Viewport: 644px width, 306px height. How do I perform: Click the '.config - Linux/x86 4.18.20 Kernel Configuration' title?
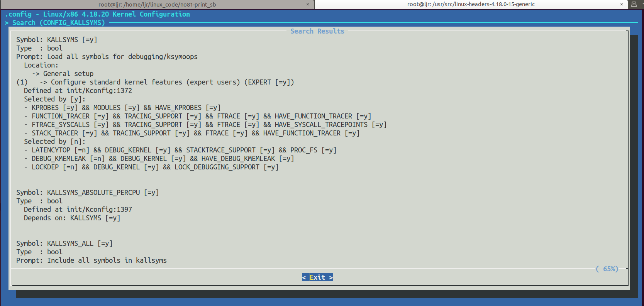click(x=97, y=14)
